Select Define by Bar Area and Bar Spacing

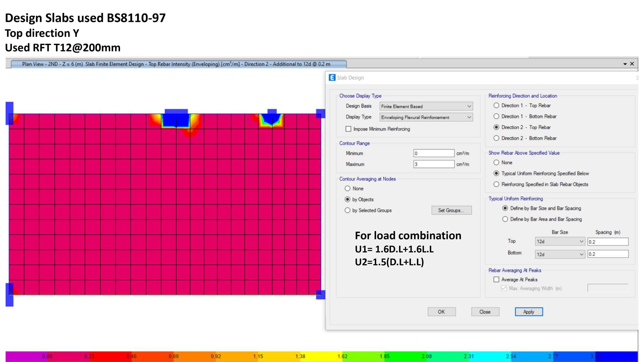[x=505, y=219]
